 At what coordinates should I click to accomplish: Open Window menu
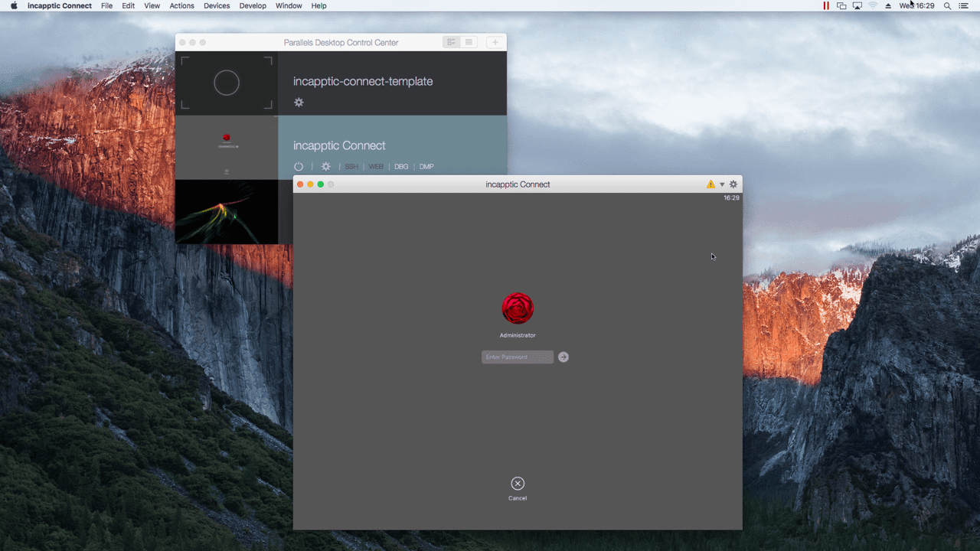click(289, 5)
